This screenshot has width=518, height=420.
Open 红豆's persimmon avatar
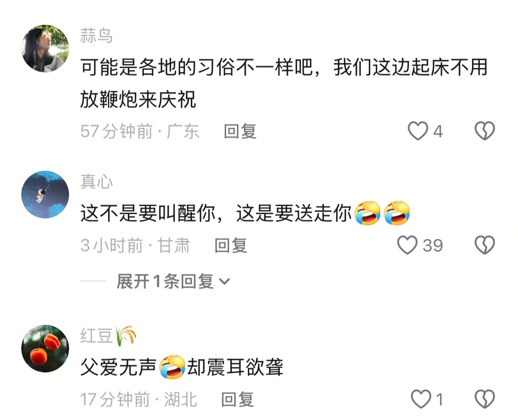pyautogui.click(x=45, y=349)
